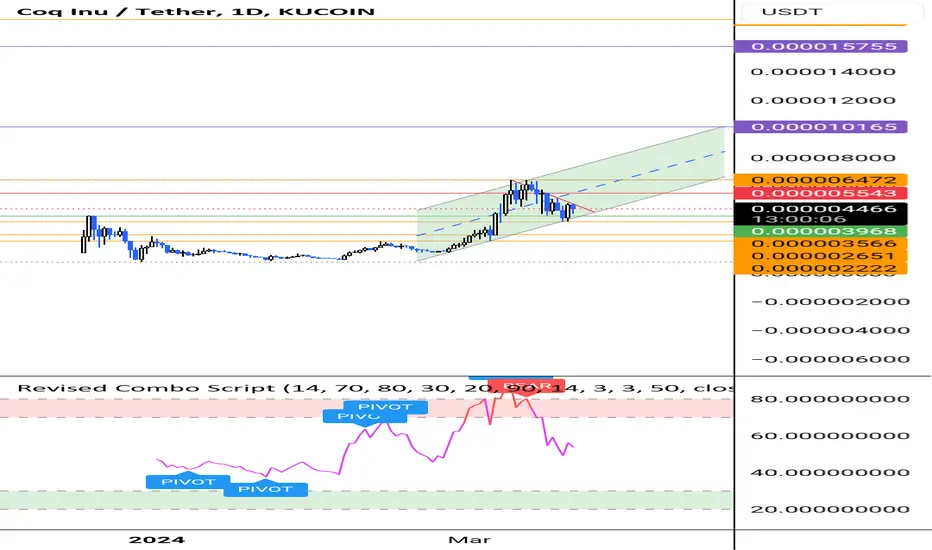This screenshot has width=932, height=550.
Task: Click the red 0.000005543 price label
Action: [x=821, y=193]
